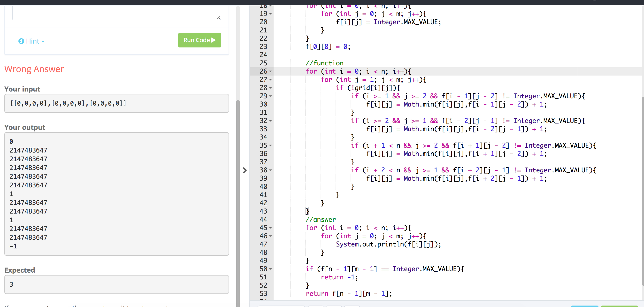Click the //answer comment line
This screenshot has height=307, width=644.
[321, 220]
